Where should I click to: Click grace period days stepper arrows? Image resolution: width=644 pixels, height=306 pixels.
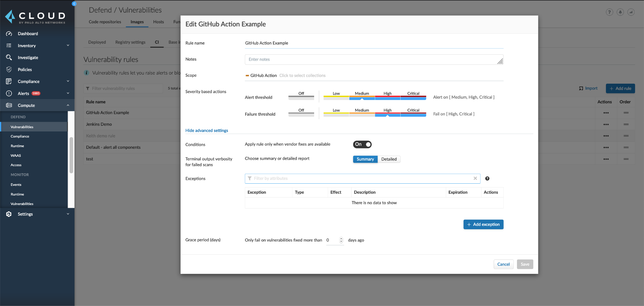[x=341, y=240]
